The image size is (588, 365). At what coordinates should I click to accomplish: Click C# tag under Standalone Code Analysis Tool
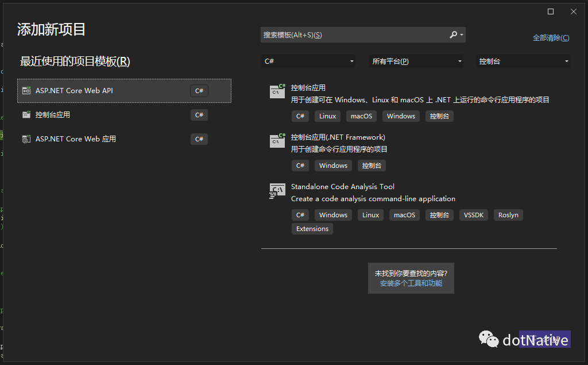point(300,215)
